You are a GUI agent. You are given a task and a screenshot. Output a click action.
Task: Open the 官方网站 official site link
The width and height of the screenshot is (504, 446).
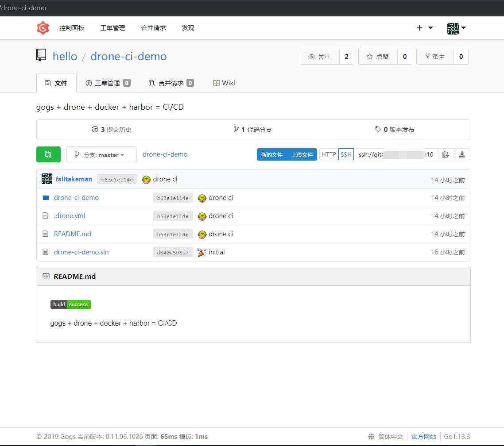424,437
